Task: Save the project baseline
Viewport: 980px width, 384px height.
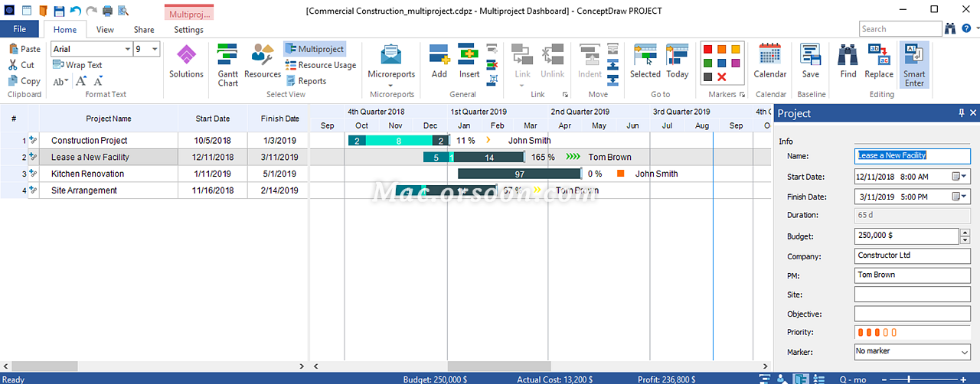Action: [810, 61]
